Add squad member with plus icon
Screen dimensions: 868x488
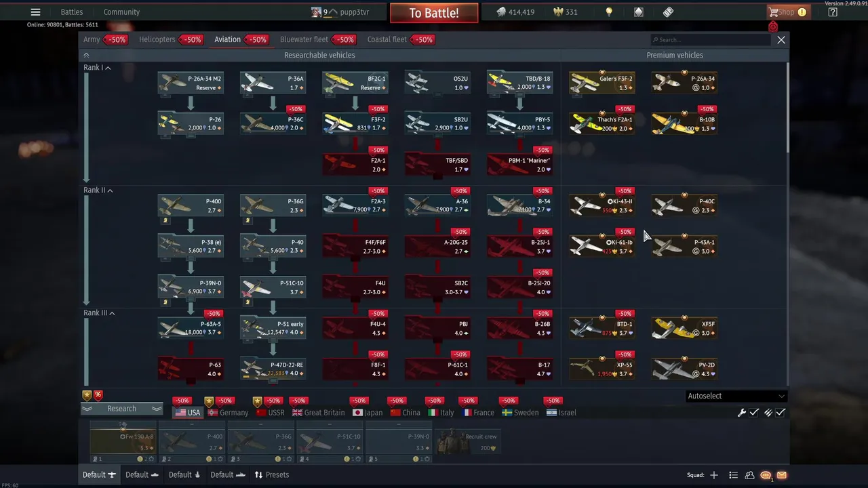tap(713, 475)
